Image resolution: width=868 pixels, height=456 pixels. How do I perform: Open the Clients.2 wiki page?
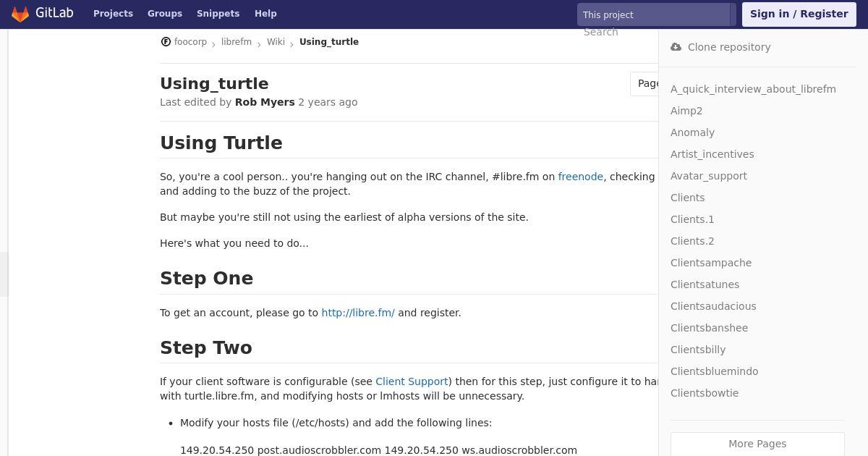coord(692,241)
